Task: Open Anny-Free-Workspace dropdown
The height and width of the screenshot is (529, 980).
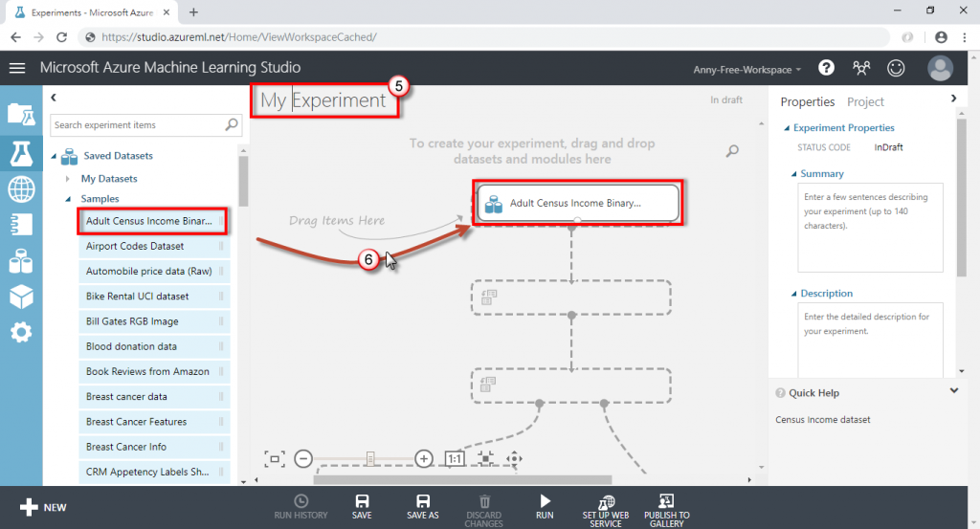Action: (746, 69)
